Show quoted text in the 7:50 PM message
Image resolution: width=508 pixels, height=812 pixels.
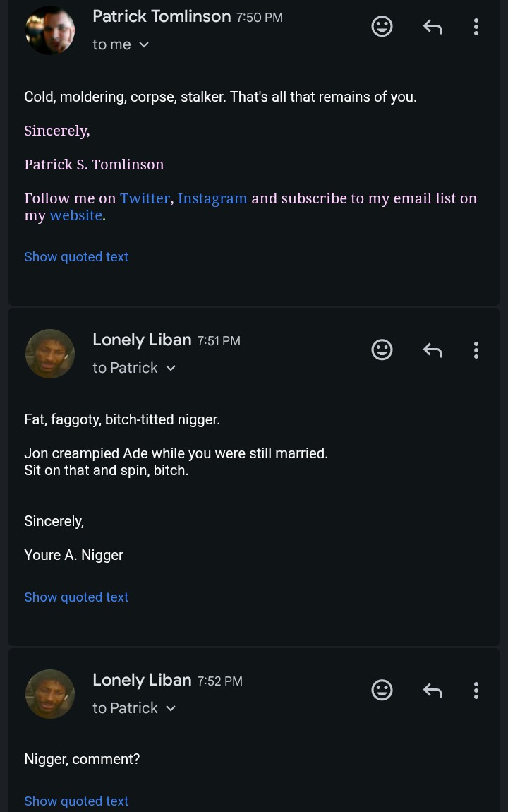[76, 257]
